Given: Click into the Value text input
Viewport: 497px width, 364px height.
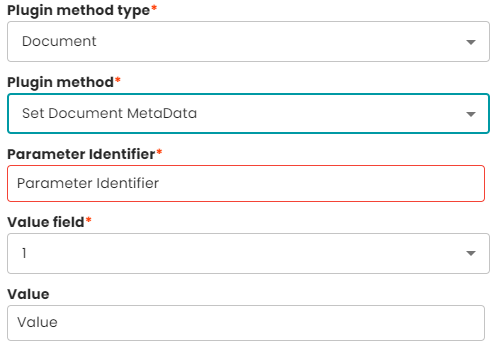Looking at the screenshot, I should pos(246,323).
